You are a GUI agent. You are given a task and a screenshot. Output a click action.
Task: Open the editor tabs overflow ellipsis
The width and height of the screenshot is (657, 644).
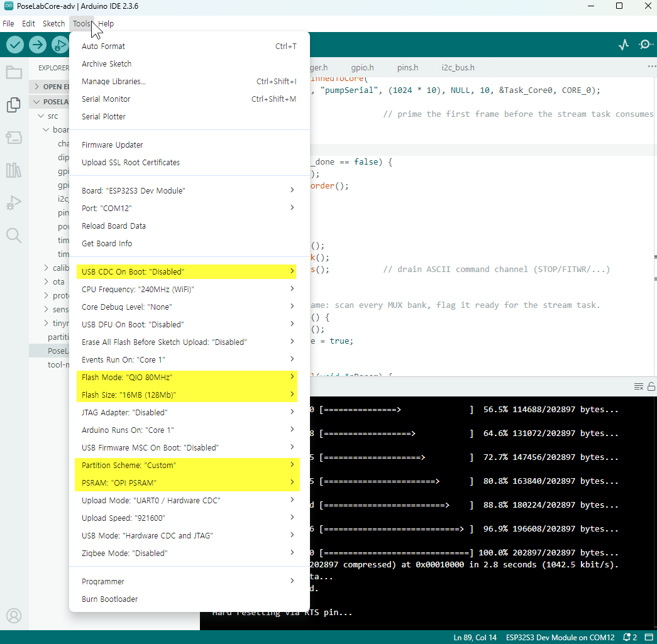click(x=651, y=67)
